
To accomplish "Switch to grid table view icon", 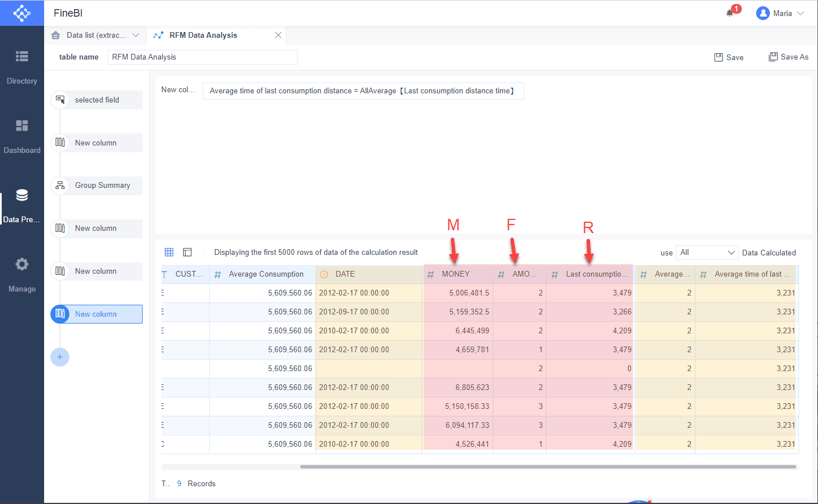I will tap(169, 252).
